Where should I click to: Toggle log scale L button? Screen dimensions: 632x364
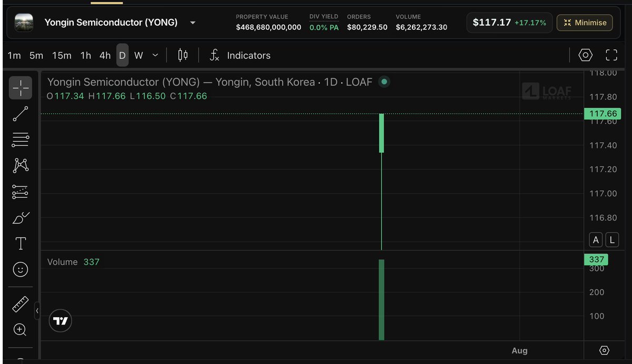(612, 240)
